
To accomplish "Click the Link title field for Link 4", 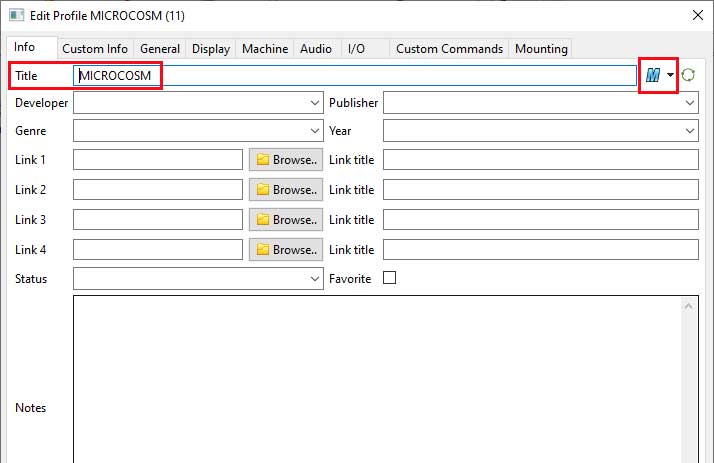I will pos(541,250).
